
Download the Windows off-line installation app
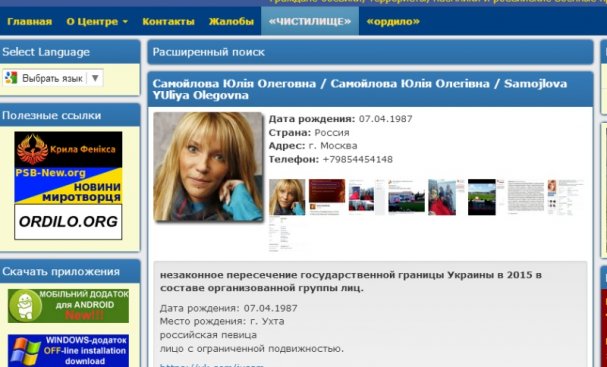pos(68,351)
